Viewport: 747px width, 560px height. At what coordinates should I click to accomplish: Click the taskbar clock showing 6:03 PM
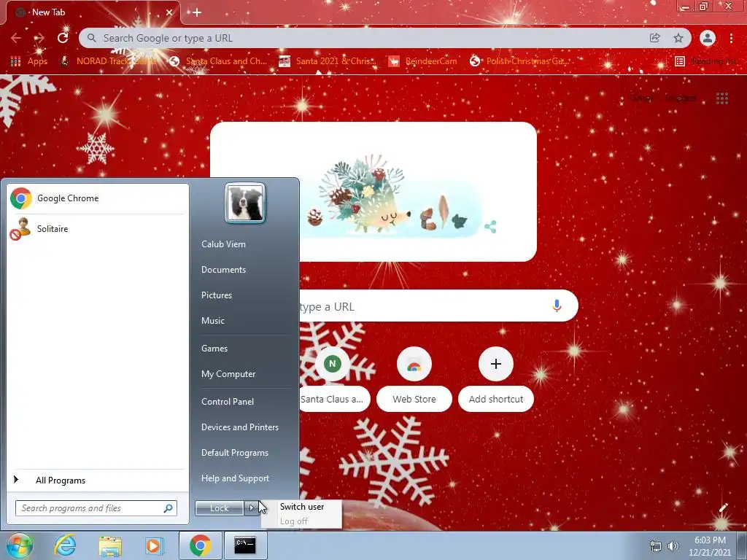click(710, 546)
